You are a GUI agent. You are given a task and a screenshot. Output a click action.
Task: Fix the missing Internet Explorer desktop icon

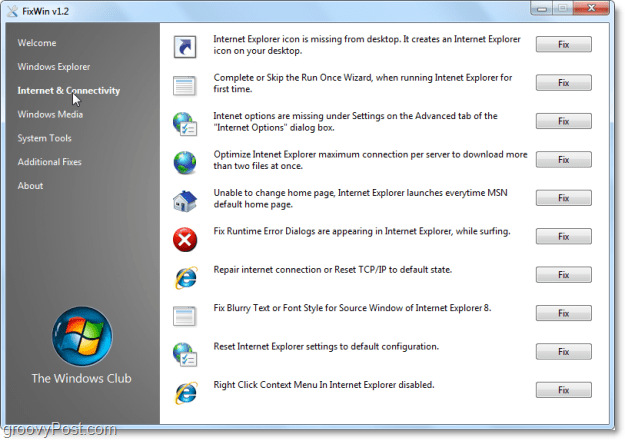(564, 44)
